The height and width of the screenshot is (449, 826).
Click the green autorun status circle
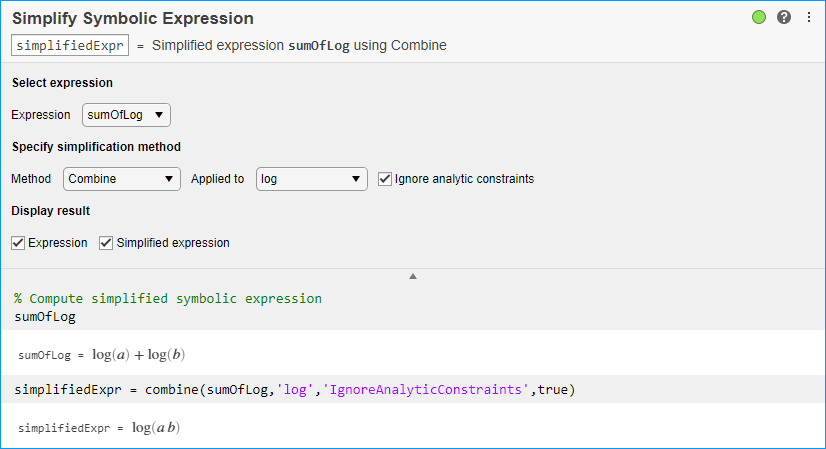coord(759,17)
